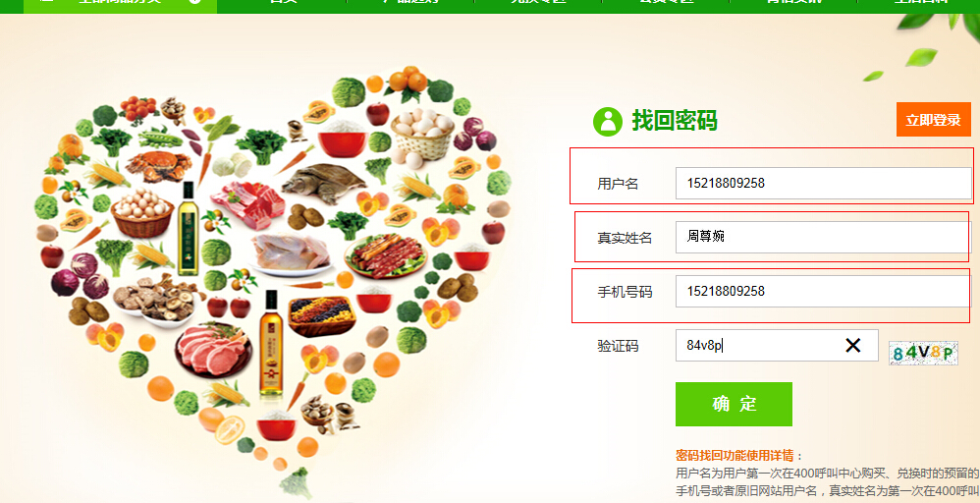Click the sliced sausage plate picture

click(386, 254)
